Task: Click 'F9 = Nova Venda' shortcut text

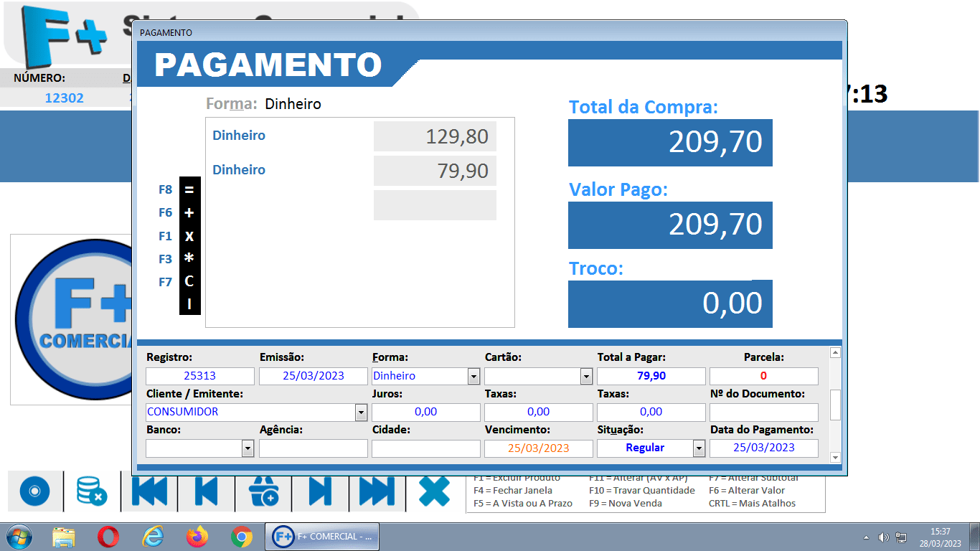Action: coord(625,503)
